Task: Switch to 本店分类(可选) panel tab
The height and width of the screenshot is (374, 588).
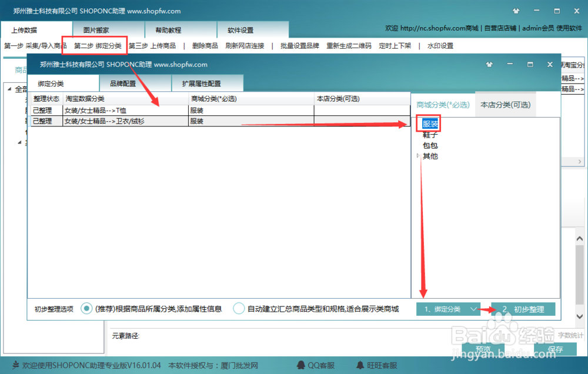Action: point(506,105)
